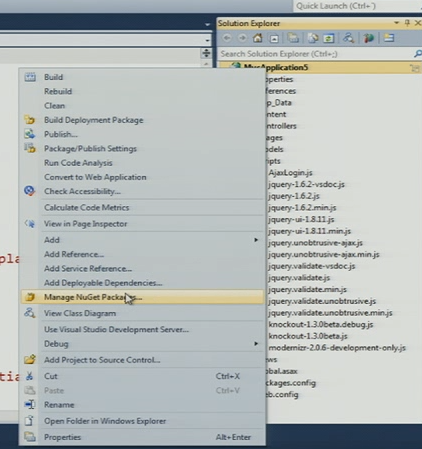Click the Manage NuGet Packages icon
The height and width of the screenshot is (449, 422).
(30, 297)
